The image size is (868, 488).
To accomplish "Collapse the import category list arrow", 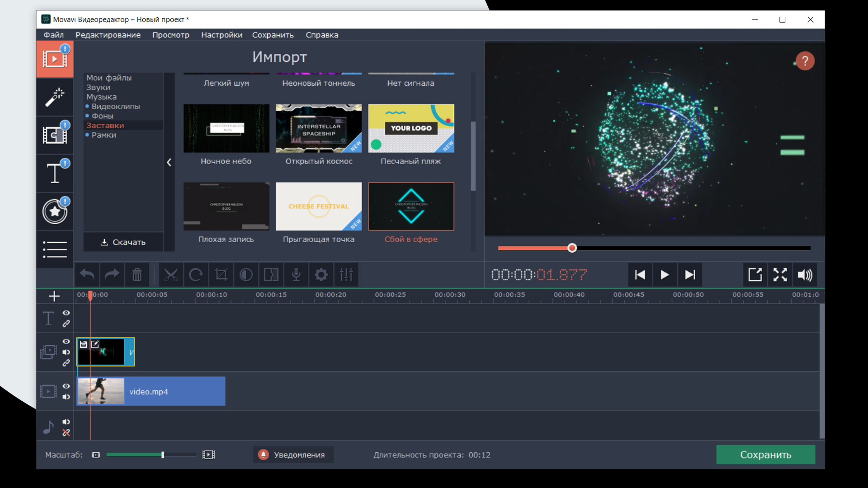I will click(169, 162).
